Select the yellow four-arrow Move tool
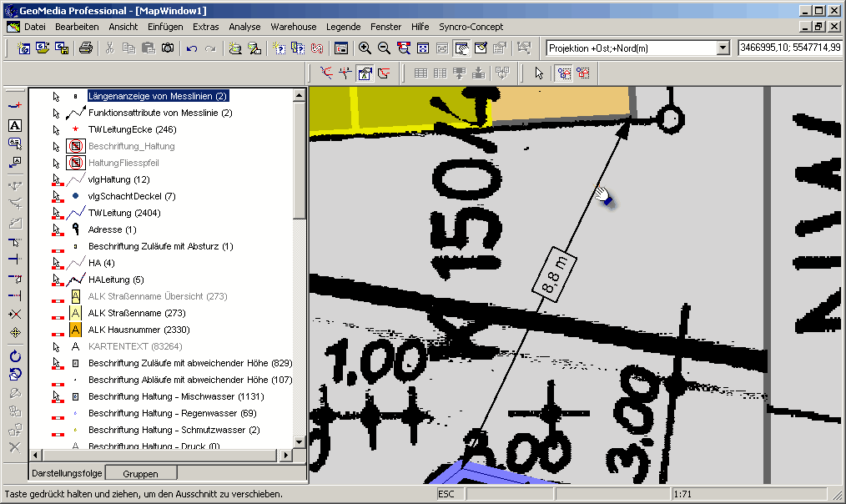 [14, 332]
